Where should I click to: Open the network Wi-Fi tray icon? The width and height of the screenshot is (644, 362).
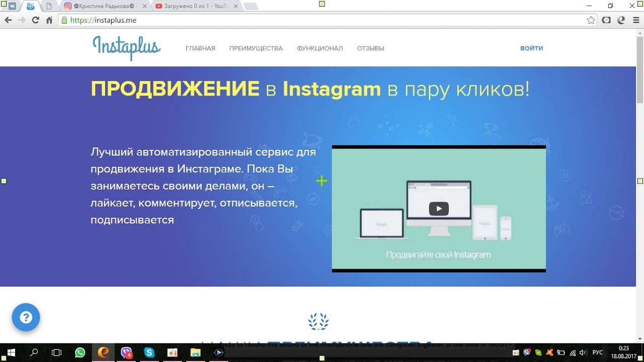pos(573,352)
